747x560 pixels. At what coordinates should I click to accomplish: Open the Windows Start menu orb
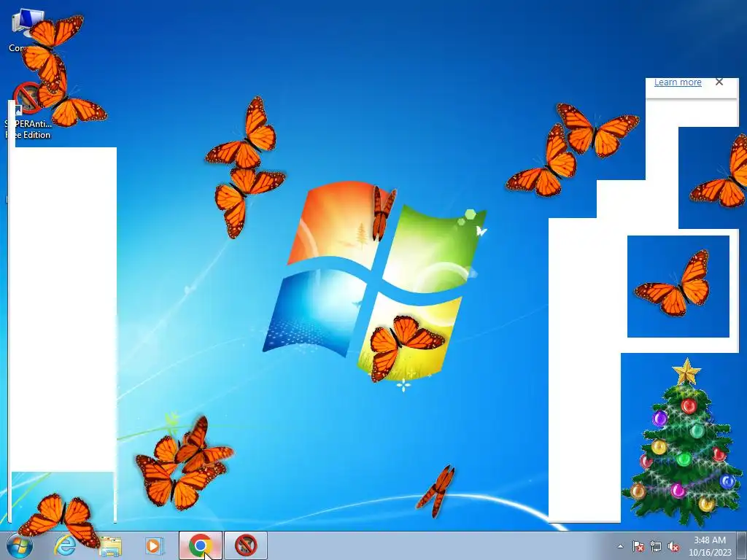(20, 545)
